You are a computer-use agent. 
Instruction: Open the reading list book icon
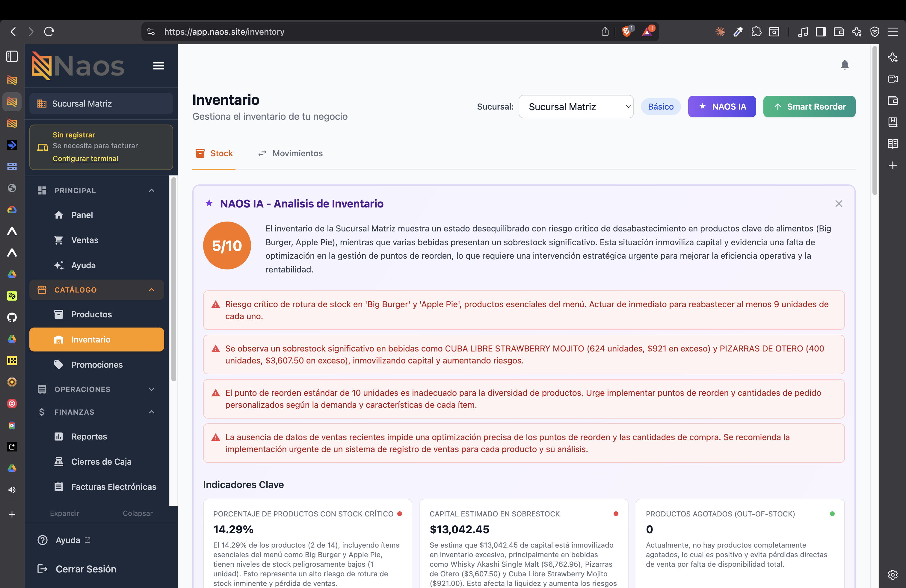coord(892,144)
